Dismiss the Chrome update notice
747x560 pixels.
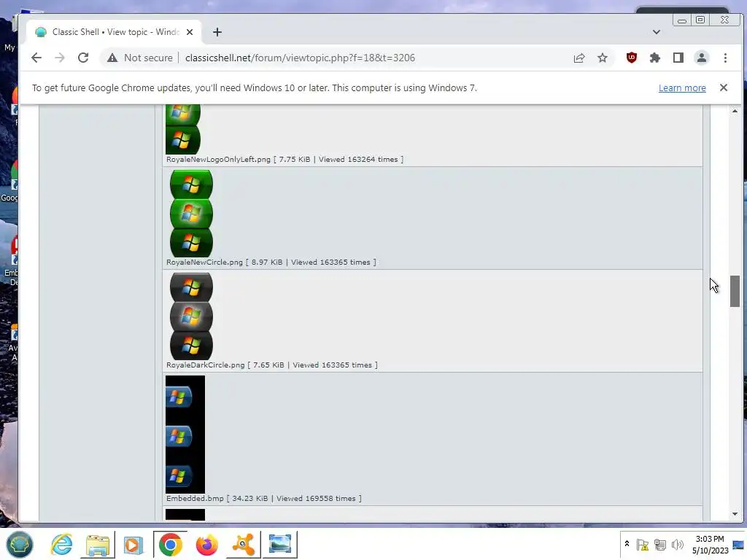(724, 87)
